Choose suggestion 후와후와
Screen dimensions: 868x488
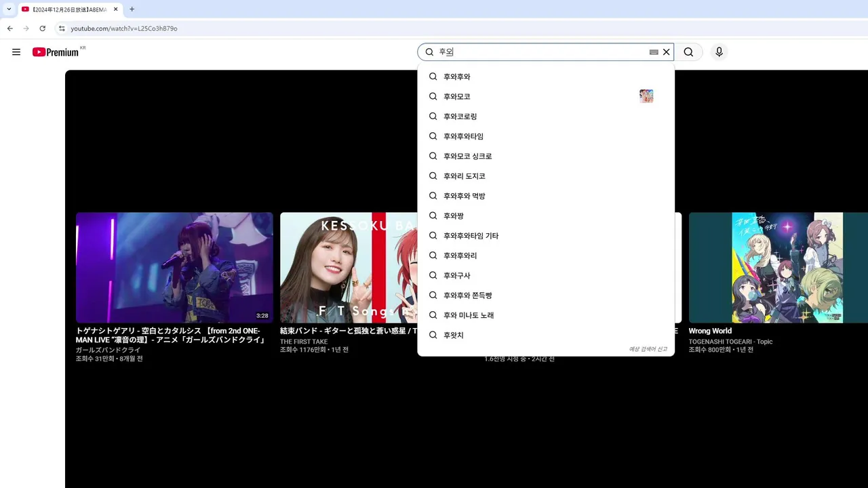pyautogui.click(x=546, y=77)
